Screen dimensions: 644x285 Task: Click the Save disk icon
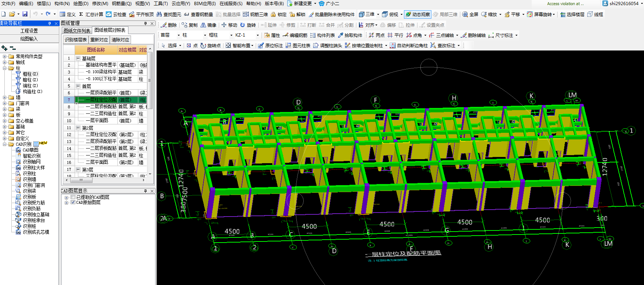(25, 14)
